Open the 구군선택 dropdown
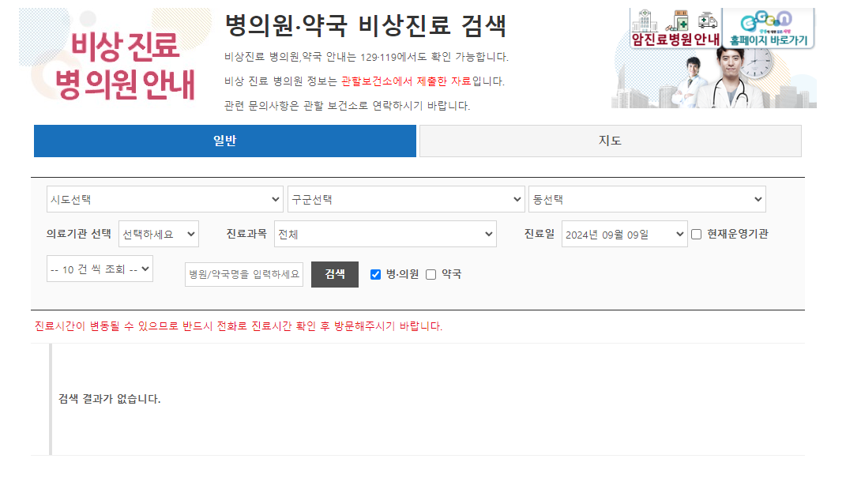Viewport: 846px width, 504px height. point(406,199)
